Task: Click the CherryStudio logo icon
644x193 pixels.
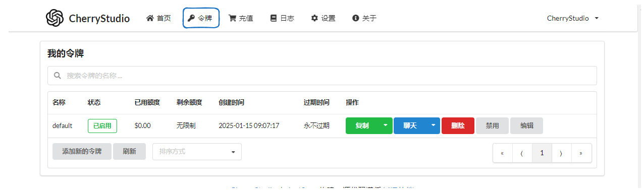Action: coord(55,18)
